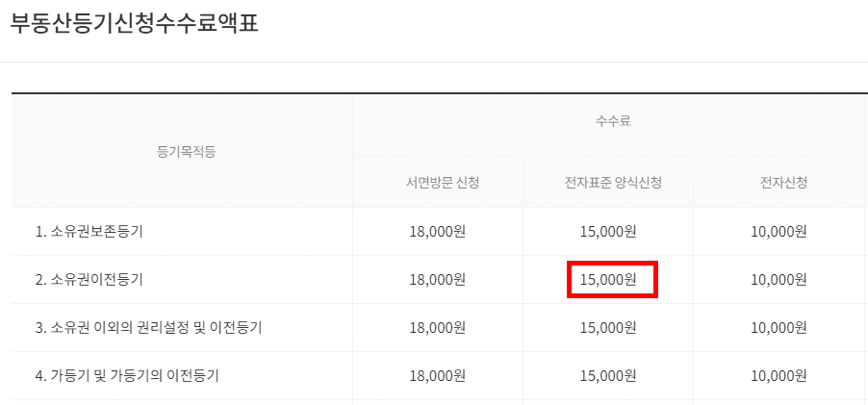Select 소유권보존등기 전자신청 fee 10,000원
868x405 pixels.
[x=778, y=232]
